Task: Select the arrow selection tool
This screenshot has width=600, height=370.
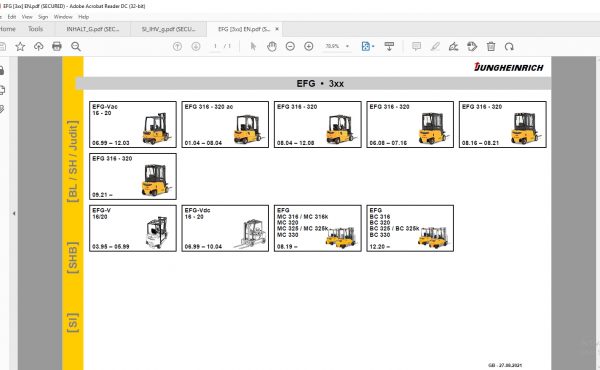Action: (253, 47)
